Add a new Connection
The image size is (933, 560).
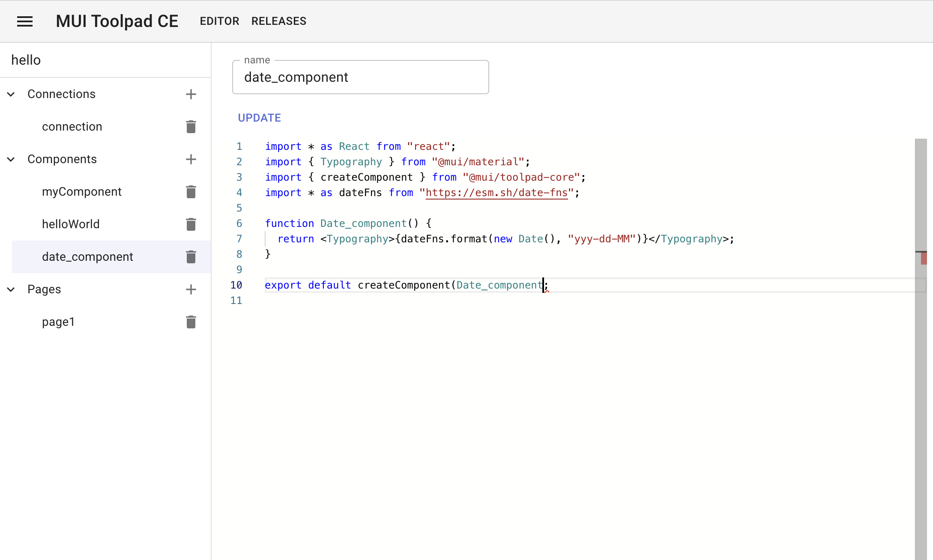click(x=191, y=94)
